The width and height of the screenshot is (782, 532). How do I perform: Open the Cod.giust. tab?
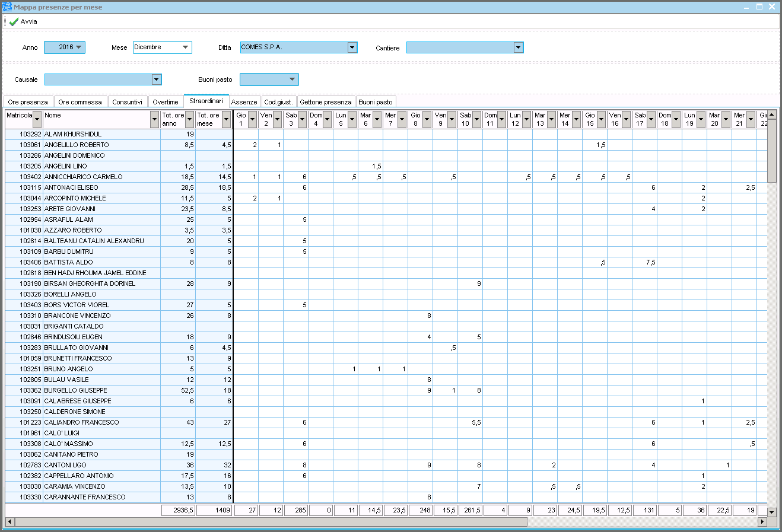click(278, 102)
